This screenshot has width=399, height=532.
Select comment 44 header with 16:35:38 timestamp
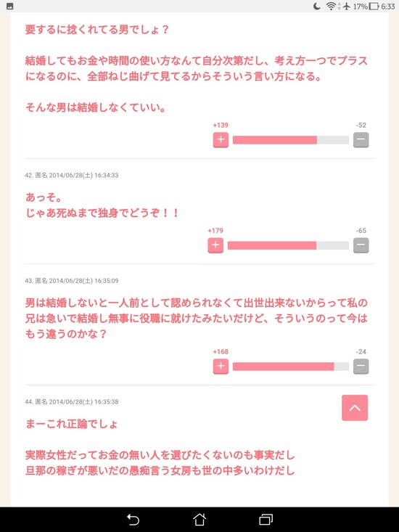pyautogui.click(x=72, y=402)
